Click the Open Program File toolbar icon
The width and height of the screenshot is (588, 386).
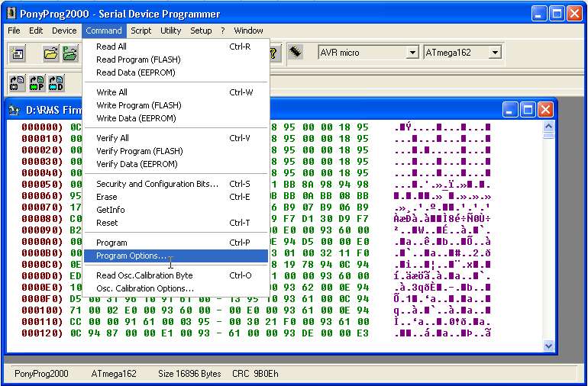click(x=70, y=53)
